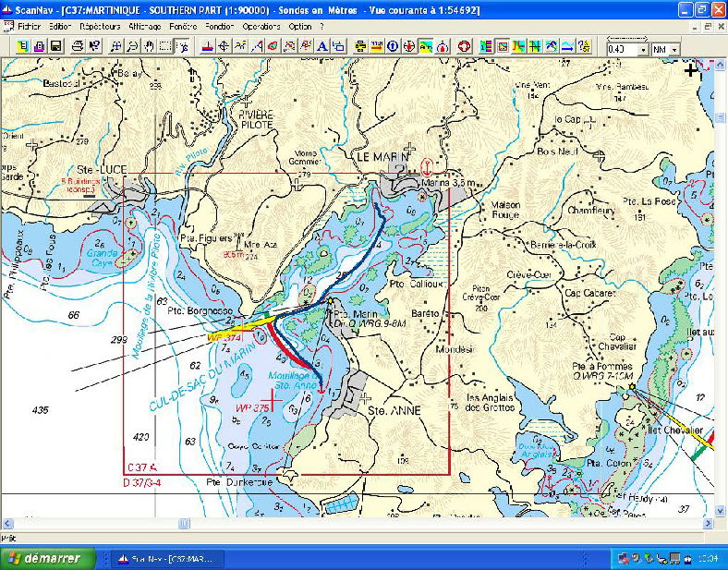Click the save (floppy disk) toolbar icon
Screen dimensions: 728x570
(55, 45)
